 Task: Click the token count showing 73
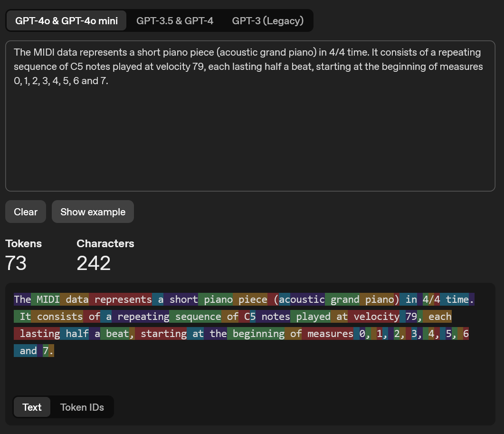15,263
